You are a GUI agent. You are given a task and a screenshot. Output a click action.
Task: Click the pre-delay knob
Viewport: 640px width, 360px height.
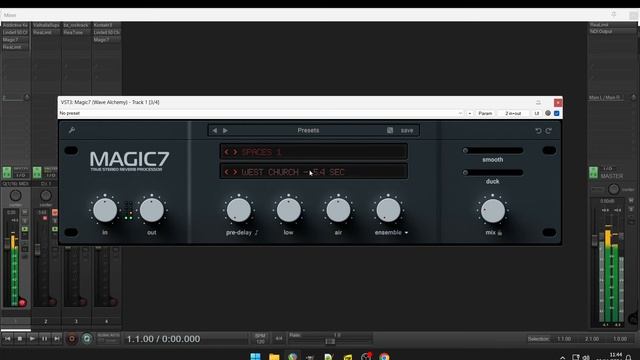pyautogui.click(x=239, y=211)
